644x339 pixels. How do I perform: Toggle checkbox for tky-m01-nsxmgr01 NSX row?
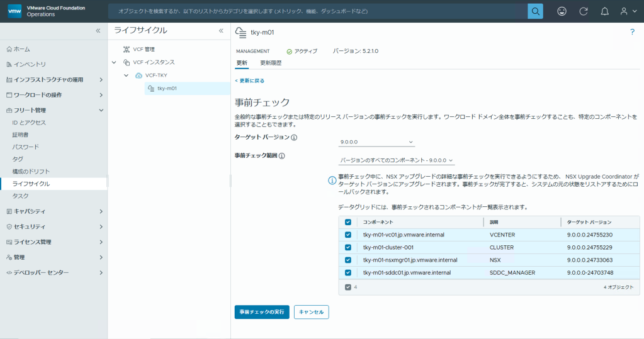(x=348, y=260)
